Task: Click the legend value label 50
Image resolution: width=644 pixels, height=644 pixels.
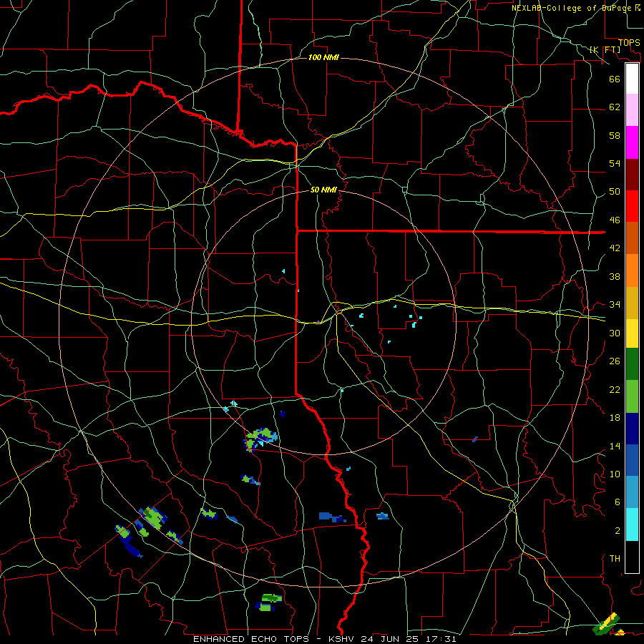Action: coord(615,192)
